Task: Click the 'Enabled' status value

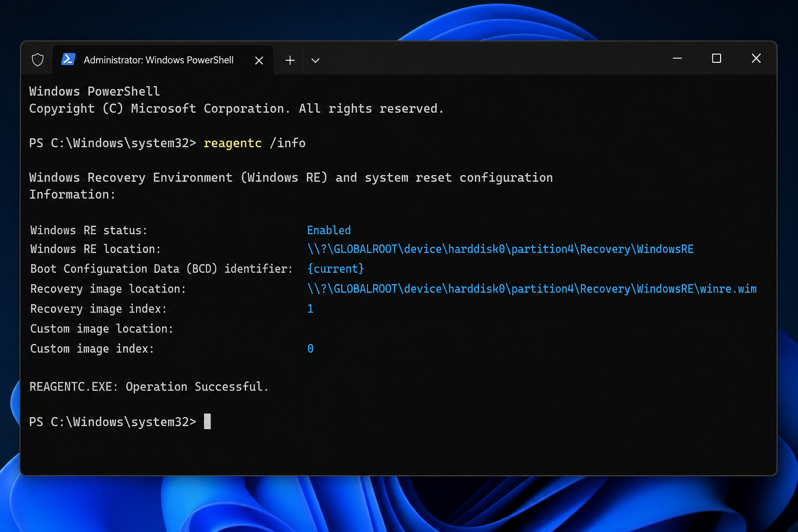Action: click(x=329, y=230)
